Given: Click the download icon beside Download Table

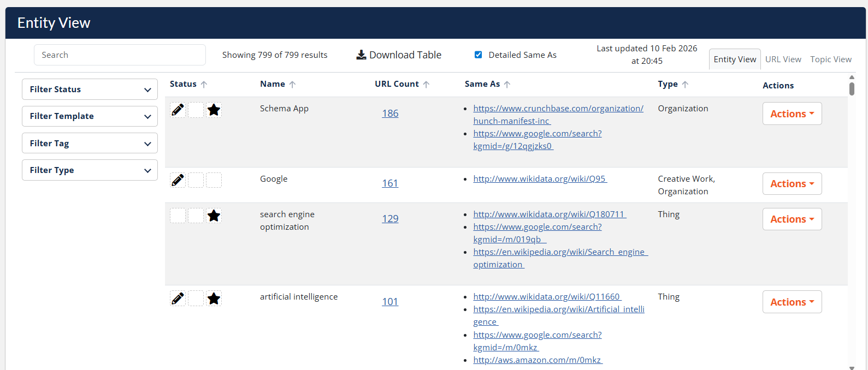Looking at the screenshot, I should 361,55.
